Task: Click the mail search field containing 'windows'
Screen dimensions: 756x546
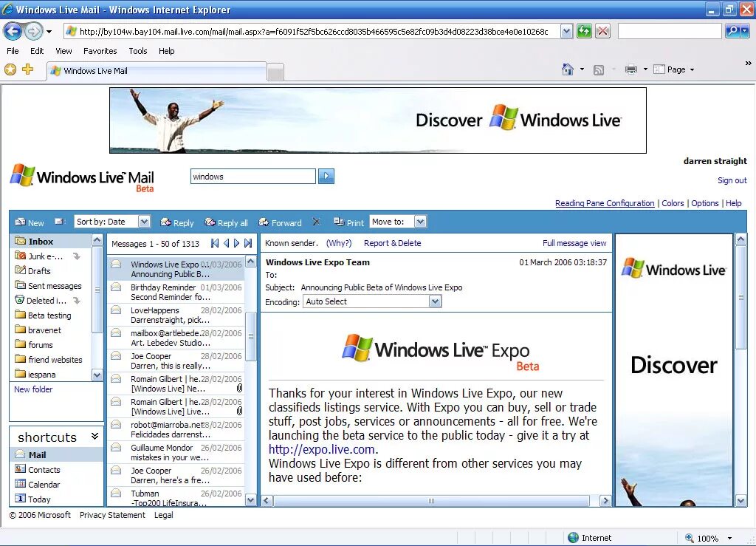Action: click(253, 177)
